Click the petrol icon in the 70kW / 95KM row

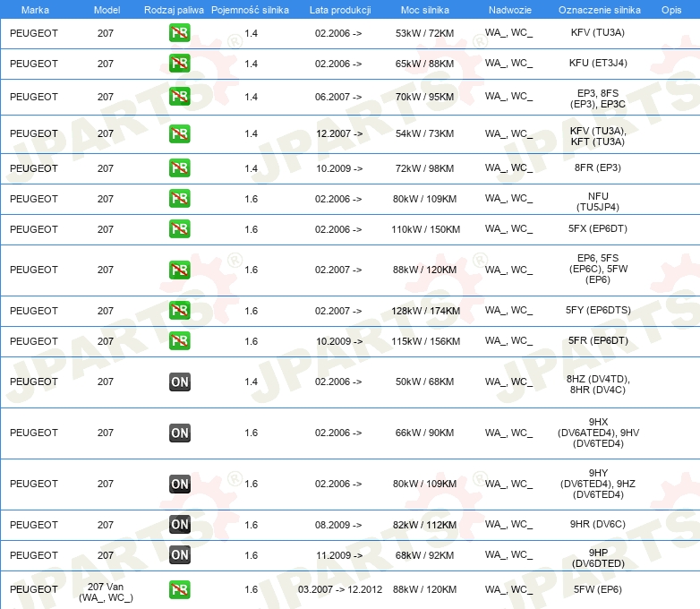[179, 97]
